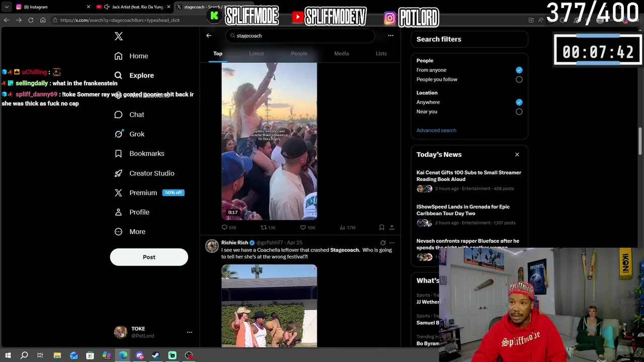The width and height of the screenshot is (644, 362).
Task: Switch to the People tab
Action: [x=299, y=53]
